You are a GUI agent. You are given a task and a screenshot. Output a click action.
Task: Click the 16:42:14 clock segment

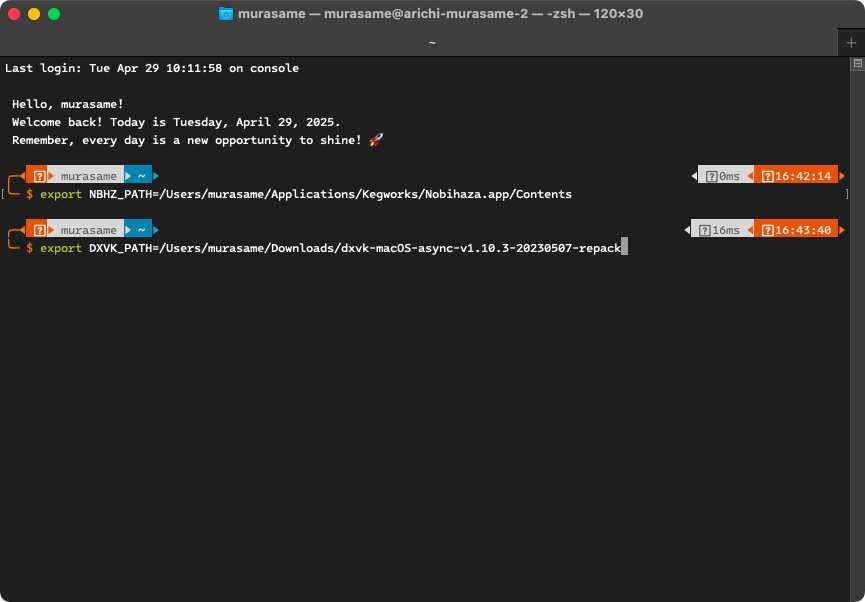795,176
